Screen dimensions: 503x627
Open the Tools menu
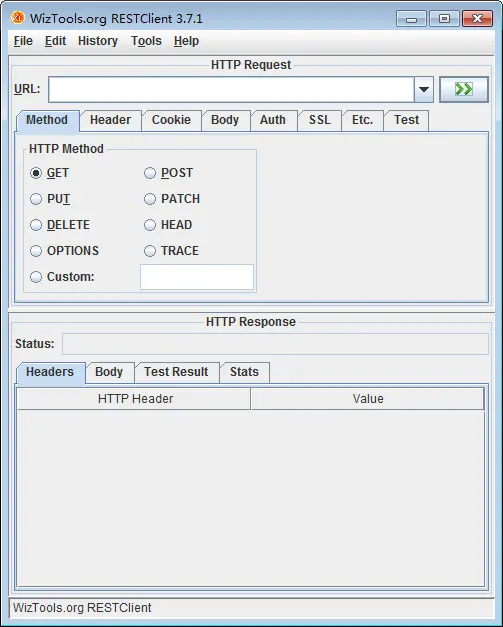tap(146, 41)
